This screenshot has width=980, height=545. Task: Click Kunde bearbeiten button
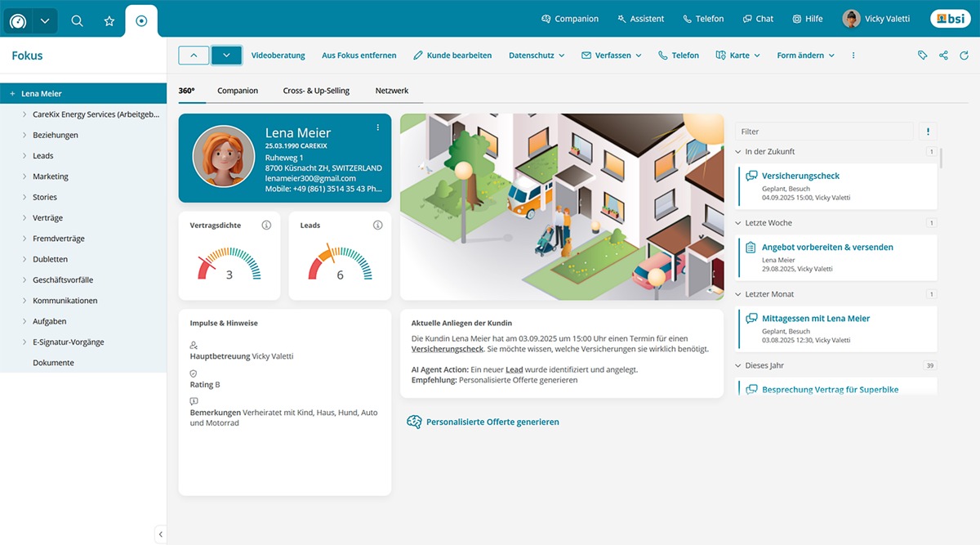click(x=452, y=56)
